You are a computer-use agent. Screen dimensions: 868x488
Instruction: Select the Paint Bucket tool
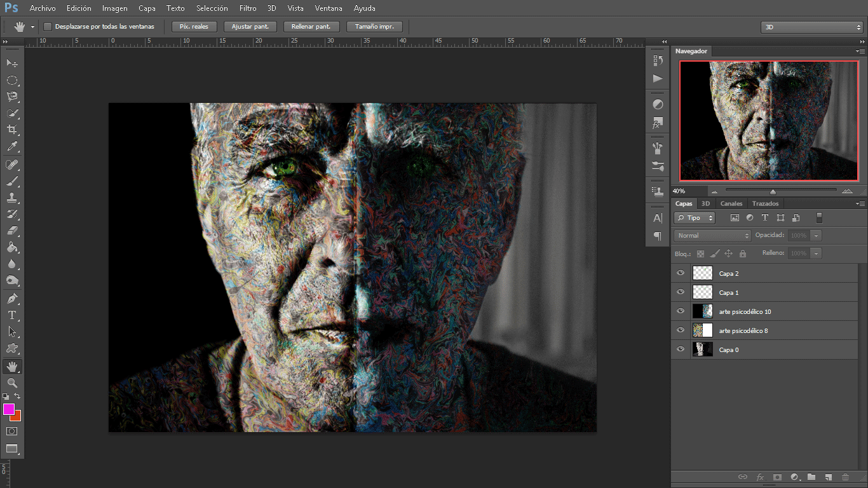point(11,248)
